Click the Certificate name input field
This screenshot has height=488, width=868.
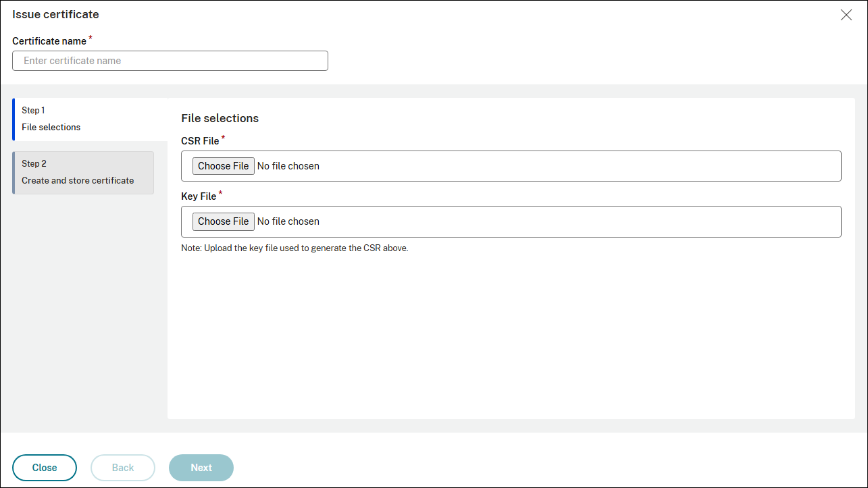coord(170,61)
